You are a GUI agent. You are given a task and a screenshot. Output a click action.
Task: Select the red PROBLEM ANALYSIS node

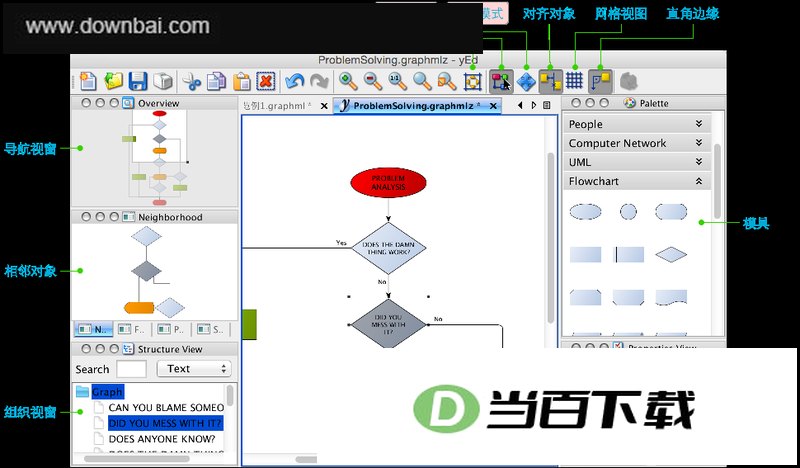coord(388,183)
